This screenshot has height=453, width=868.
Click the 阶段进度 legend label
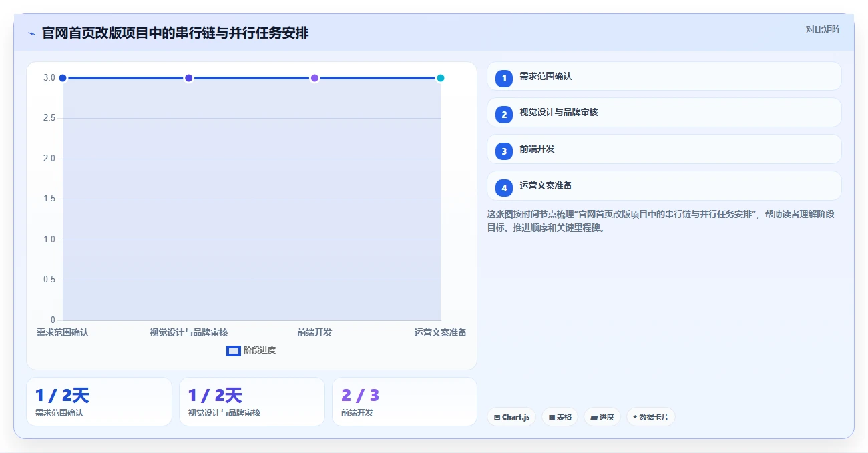260,350
